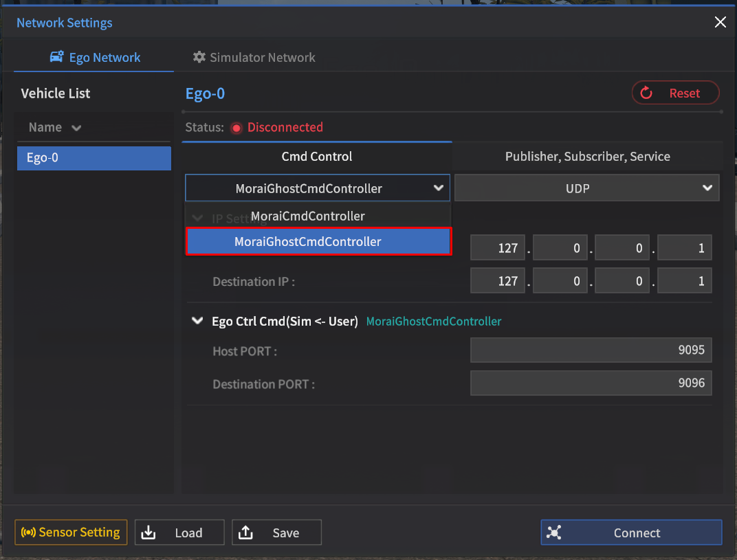Open the UDP protocol dropdown
The height and width of the screenshot is (560, 737).
(586, 188)
